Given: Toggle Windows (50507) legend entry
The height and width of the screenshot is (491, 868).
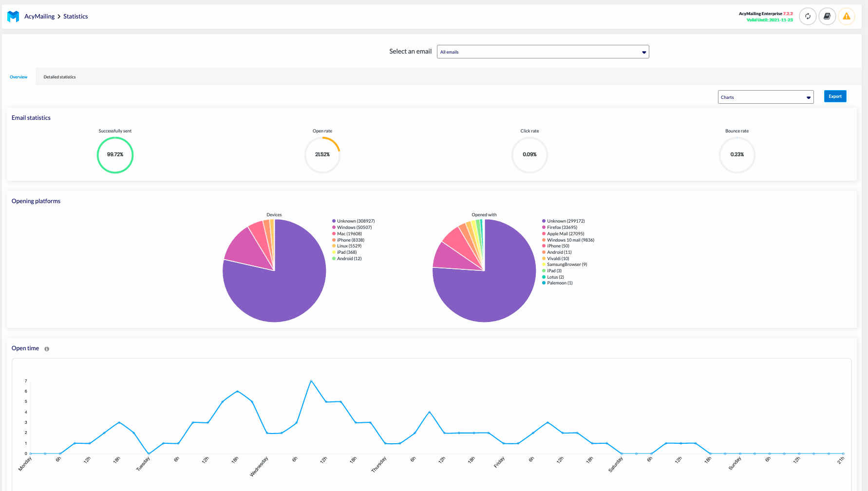Looking at the screenshot, I should (x=354, y=227).
